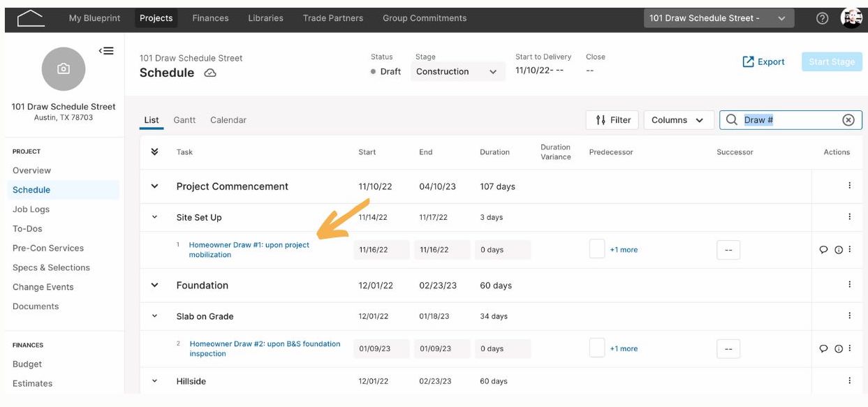Open the Filter panel
Viewport: 868px width, 407px height.
click(x=613, y=119)
